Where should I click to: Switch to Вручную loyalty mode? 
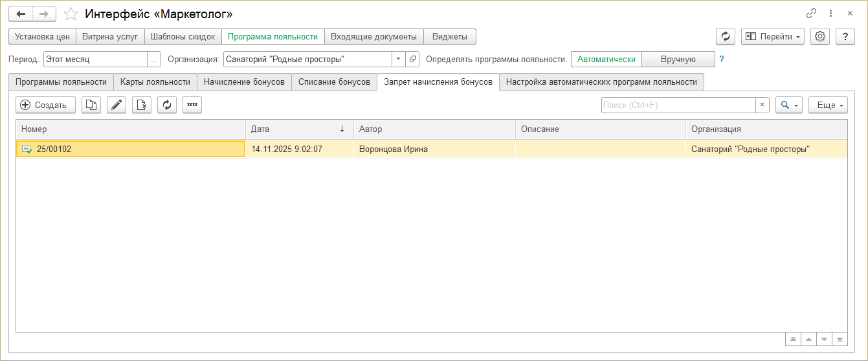coord(678,59)
